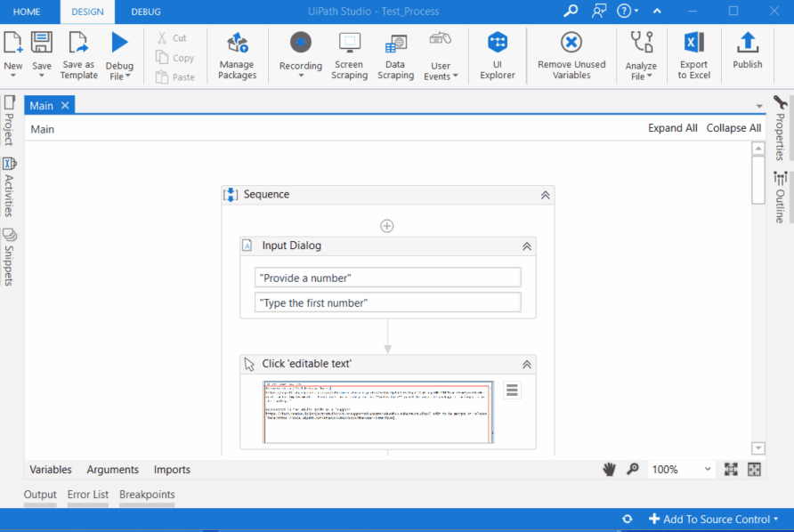Publish the Test_Process project
This screenshot has width=794, height=532.
[x=747, y=55]
